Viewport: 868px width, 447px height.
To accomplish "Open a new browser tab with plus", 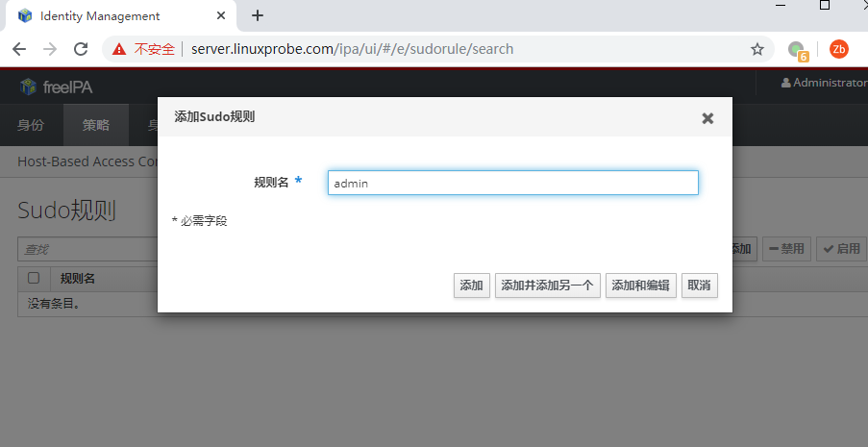I will (x=258, y=15).
